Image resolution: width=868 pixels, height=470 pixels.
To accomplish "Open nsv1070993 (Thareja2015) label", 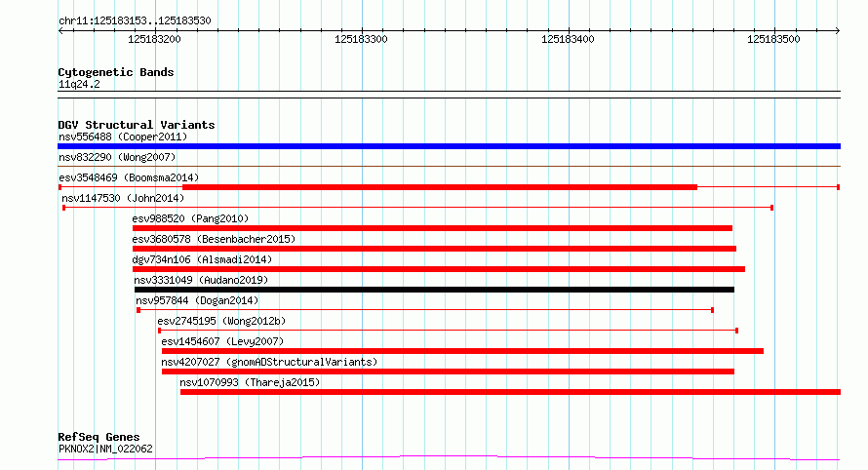I will coord(250,382).
